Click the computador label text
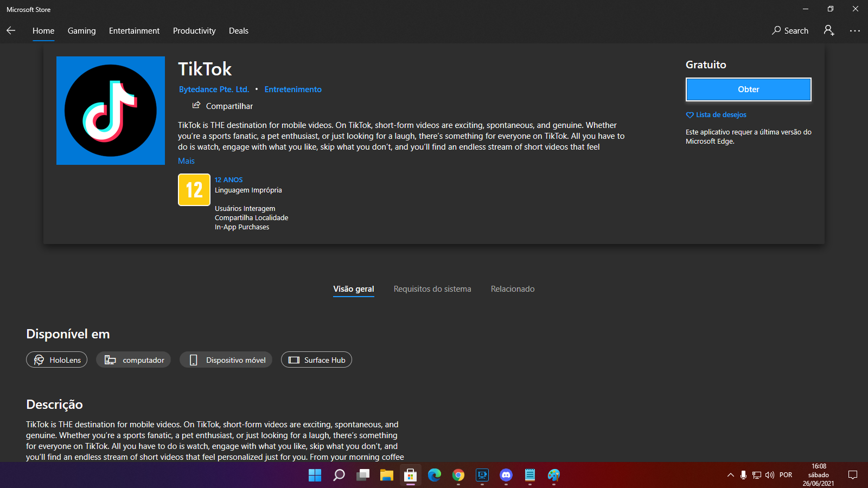The height and width of the screenshot is (488, 868). click(143, 360)
